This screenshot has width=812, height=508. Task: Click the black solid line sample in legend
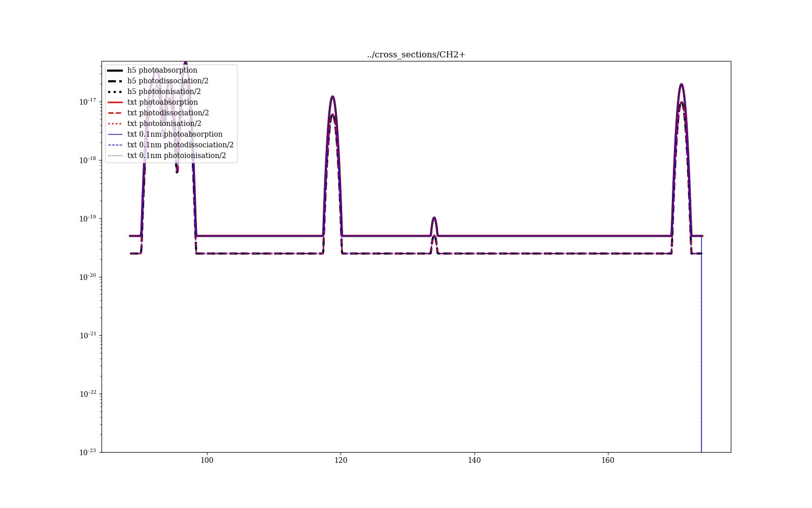(115, 70)
